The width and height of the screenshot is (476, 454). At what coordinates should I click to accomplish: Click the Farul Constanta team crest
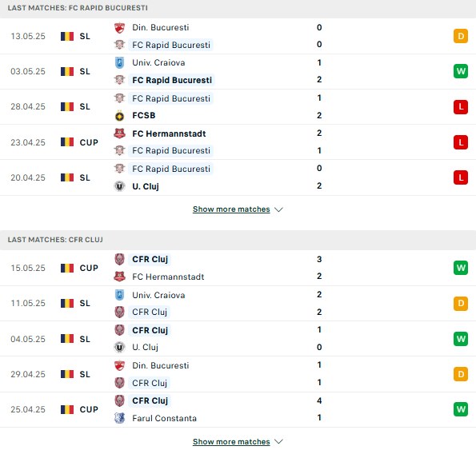(x=120, y=418)
